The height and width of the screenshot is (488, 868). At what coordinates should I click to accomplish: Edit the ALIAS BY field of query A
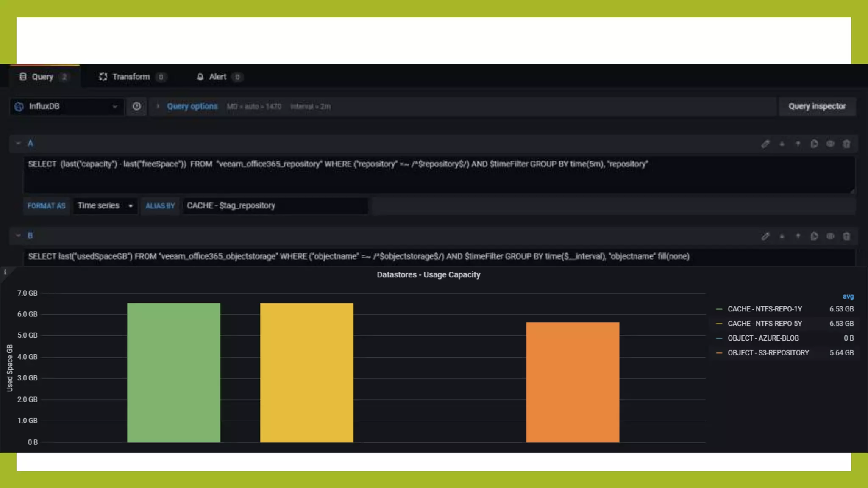pos(275,206)
